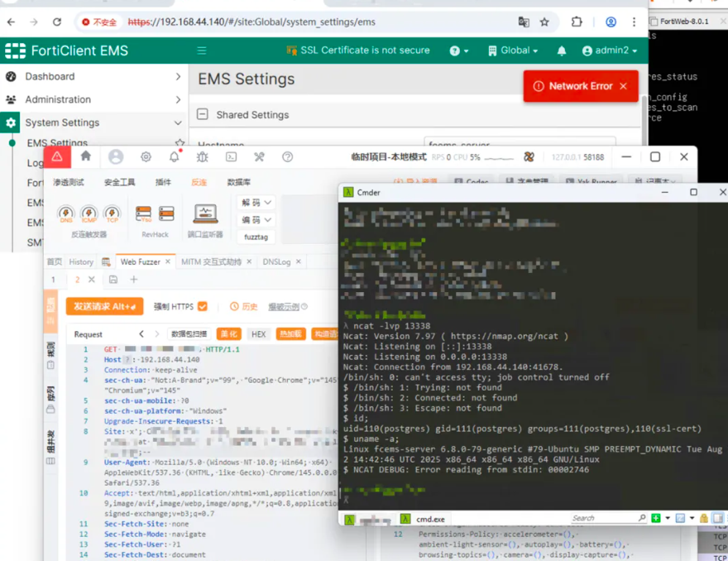Switch to the 数据库 menu
Viewport: 728px width, 561px height.
click(x=238, y=182)
